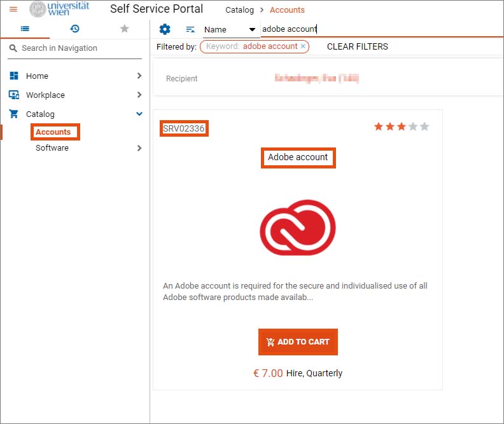
Task: Expand the Home chevron
Action: 139,76
